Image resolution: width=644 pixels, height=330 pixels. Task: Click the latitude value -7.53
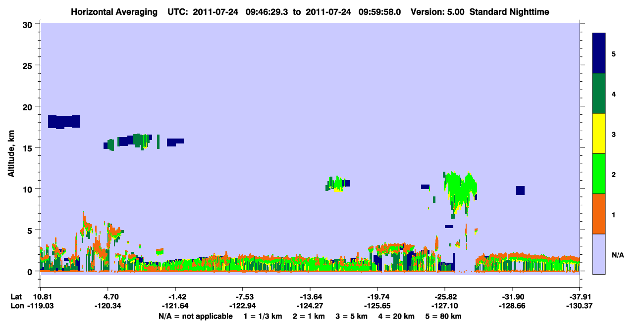[242, 297]
